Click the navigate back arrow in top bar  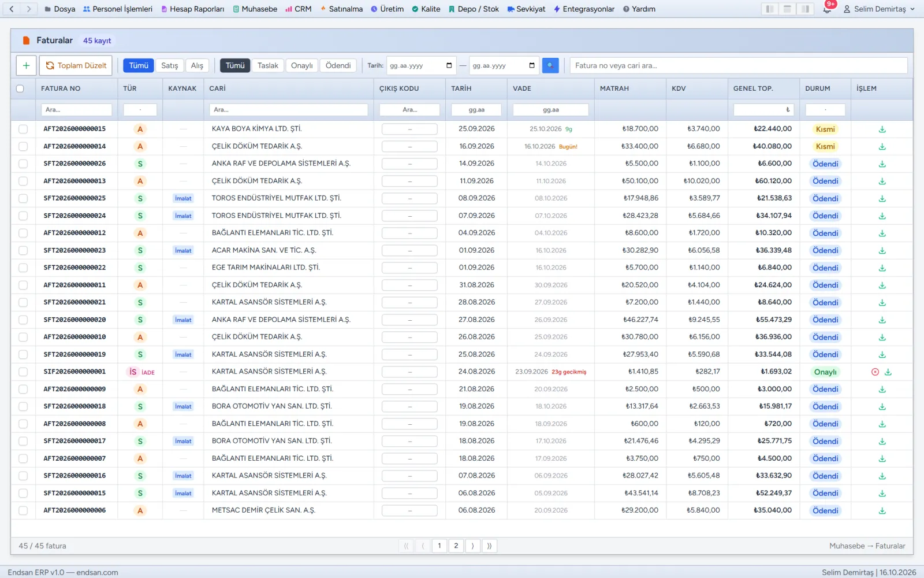(12, 9)
